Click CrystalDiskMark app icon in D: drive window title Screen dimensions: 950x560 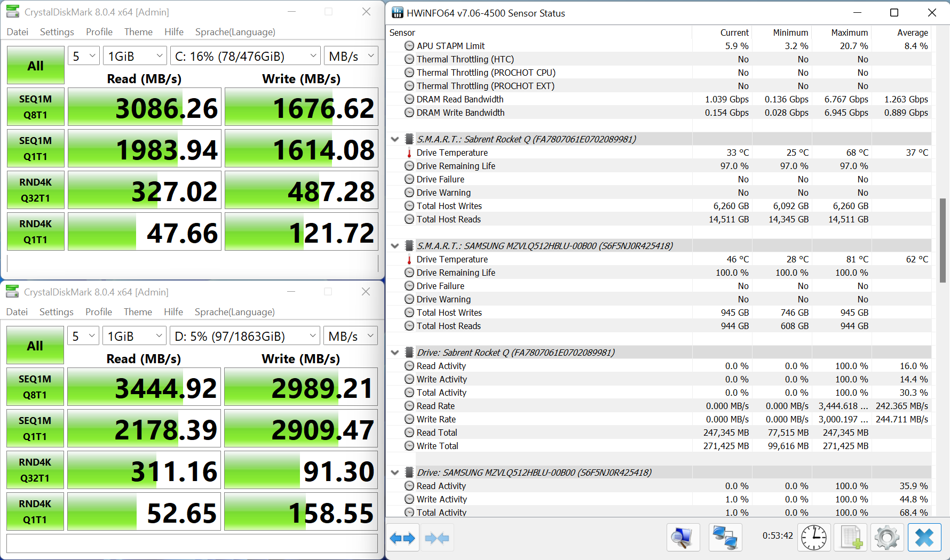[x=12, y=291]
